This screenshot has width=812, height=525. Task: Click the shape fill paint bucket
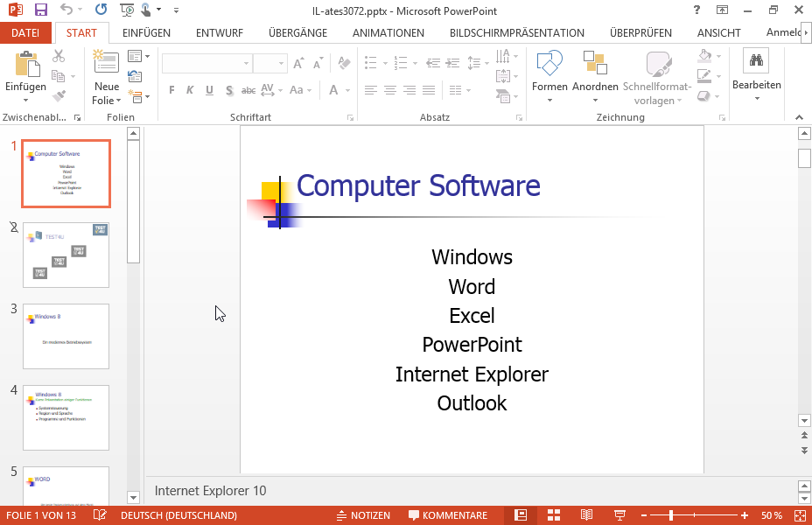click(x=704, y=55)
